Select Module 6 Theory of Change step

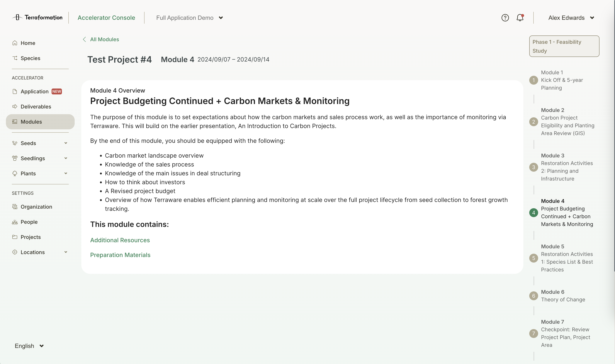(563, 296)
